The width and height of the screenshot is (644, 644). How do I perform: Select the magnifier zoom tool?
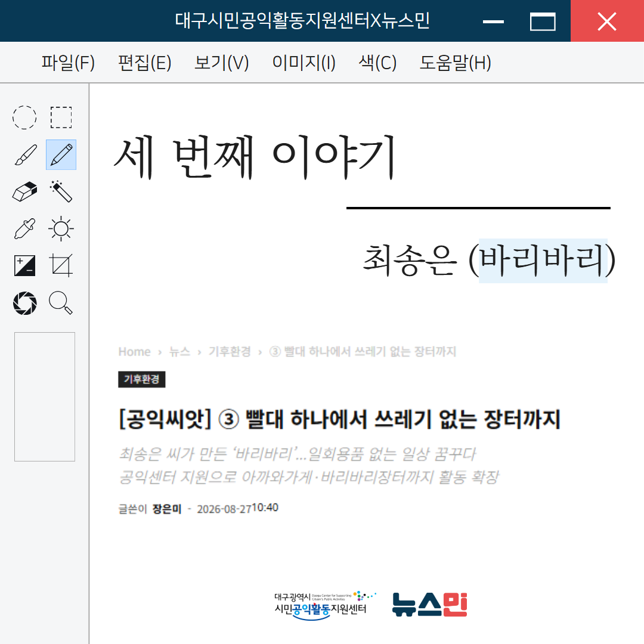61,303
